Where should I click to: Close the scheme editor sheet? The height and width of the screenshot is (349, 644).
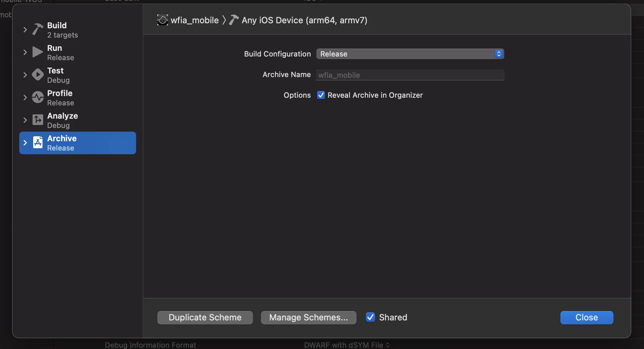587,317
